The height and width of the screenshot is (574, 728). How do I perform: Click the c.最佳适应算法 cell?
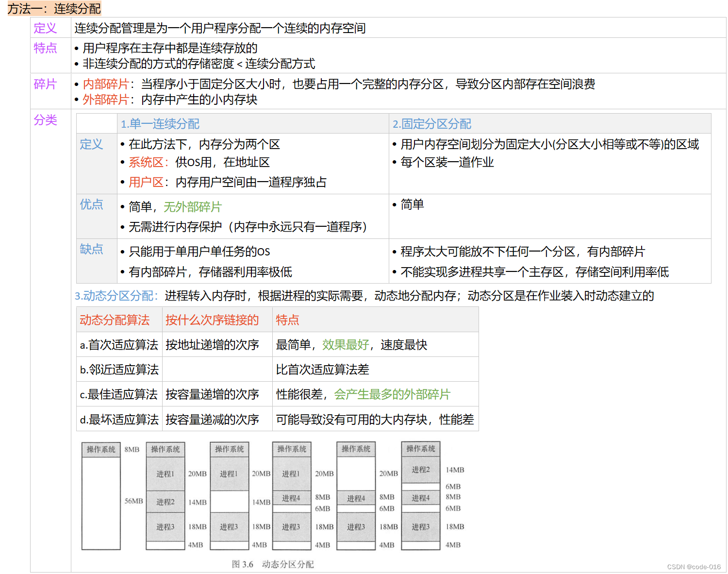(x=118, y=394)
